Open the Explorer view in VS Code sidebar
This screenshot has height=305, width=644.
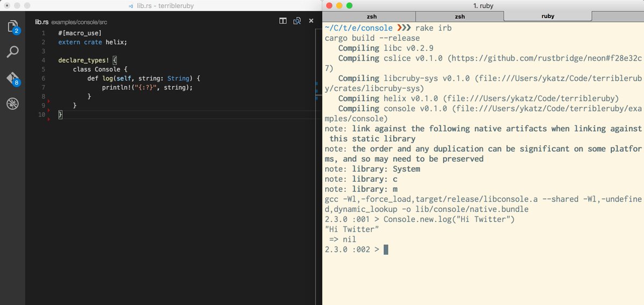click(x=12, y=27)
